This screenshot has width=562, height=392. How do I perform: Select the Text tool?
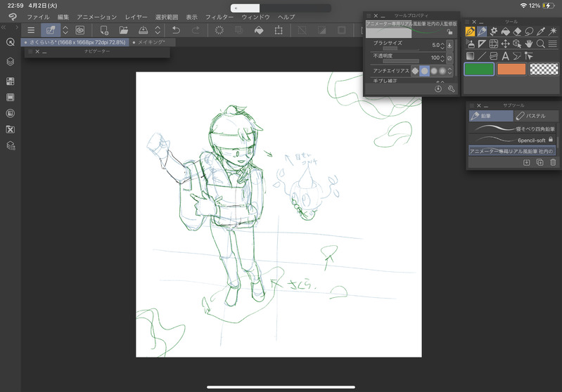(505, 55)
